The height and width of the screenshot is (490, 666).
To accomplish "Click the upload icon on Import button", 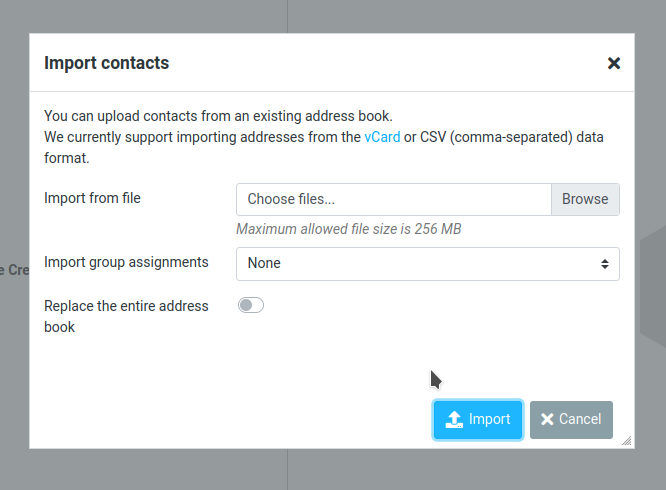I will point(454,420).
